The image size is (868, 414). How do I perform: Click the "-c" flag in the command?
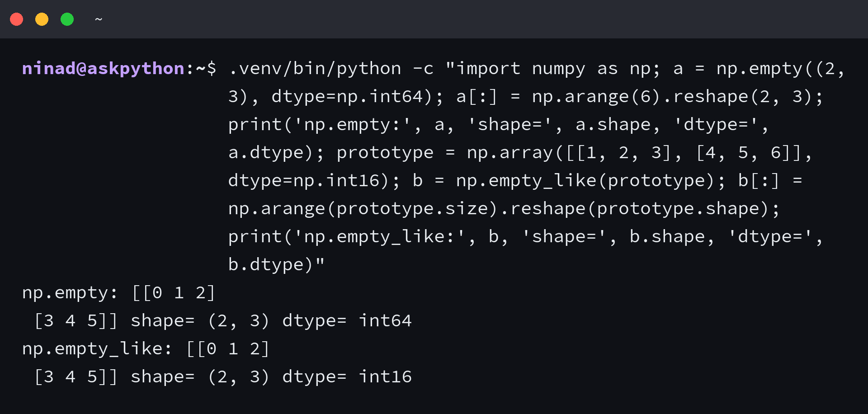point(423,69)
